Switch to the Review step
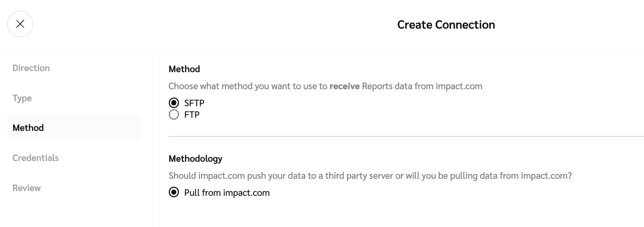 (26, 188)
